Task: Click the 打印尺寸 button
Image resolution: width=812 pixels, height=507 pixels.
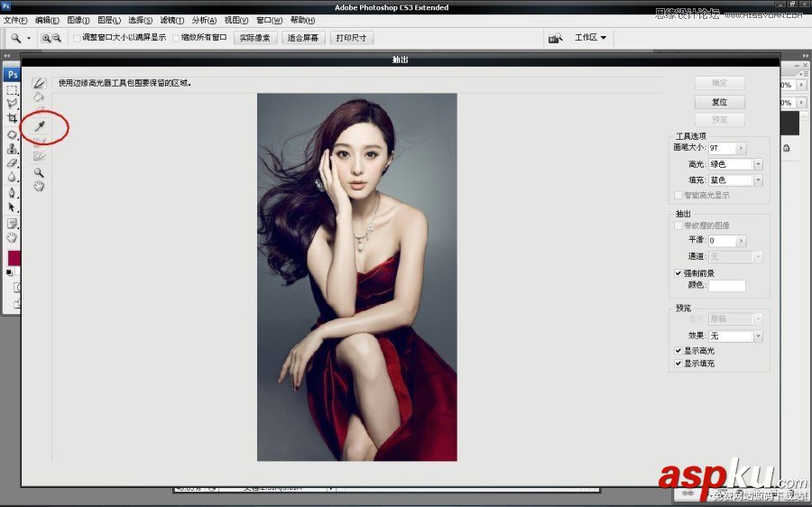Action: click(x=352, y=38)
